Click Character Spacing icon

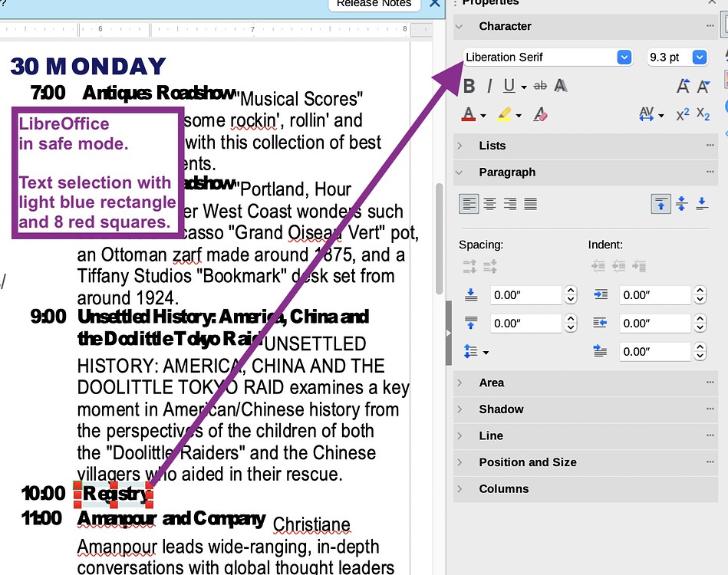(646, 114)
